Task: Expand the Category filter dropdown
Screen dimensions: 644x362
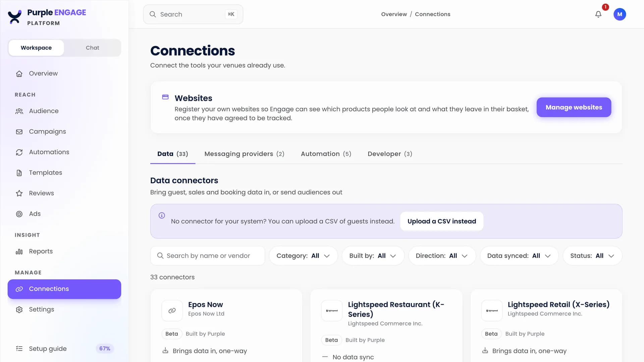Action: point(303,256)
